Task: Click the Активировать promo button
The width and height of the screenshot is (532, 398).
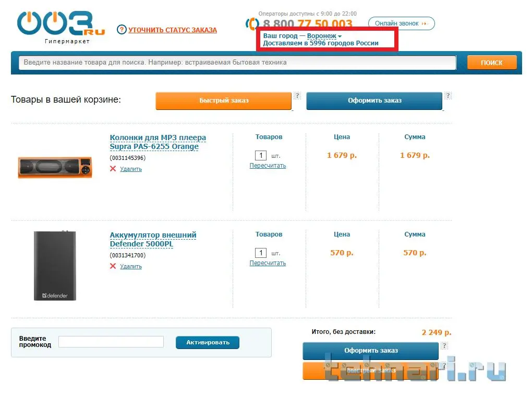Action: click(208, 342)
